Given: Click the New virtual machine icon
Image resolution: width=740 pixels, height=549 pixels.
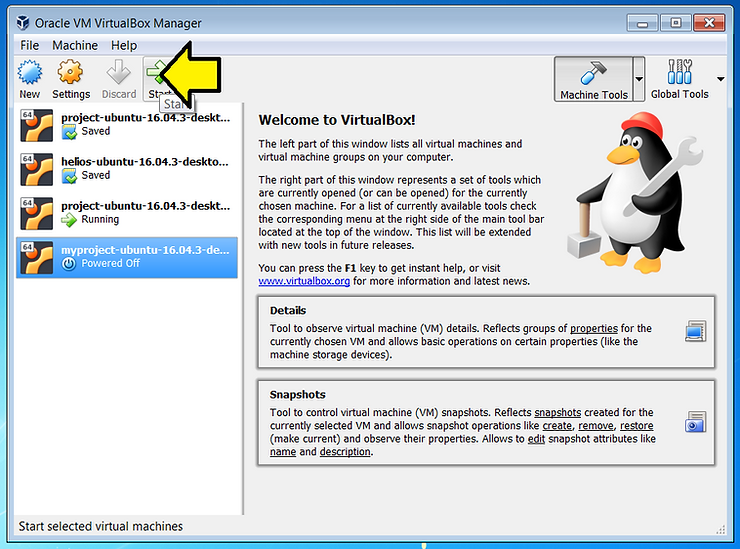Looking at the screenshot, I should coord(29,73).
